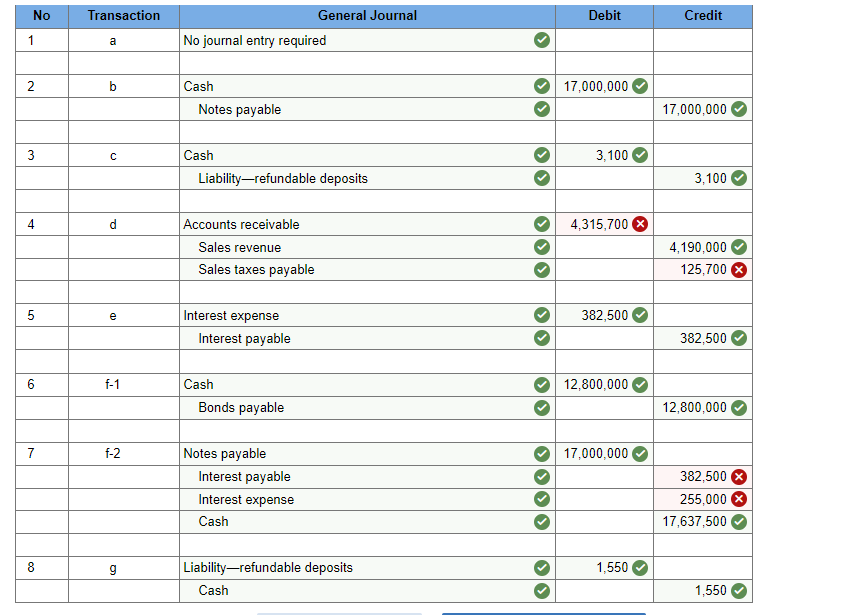Screen dimensions: 866x615
Task: Select the credit amount 17,637,500 field
Action: coord(703,522)
